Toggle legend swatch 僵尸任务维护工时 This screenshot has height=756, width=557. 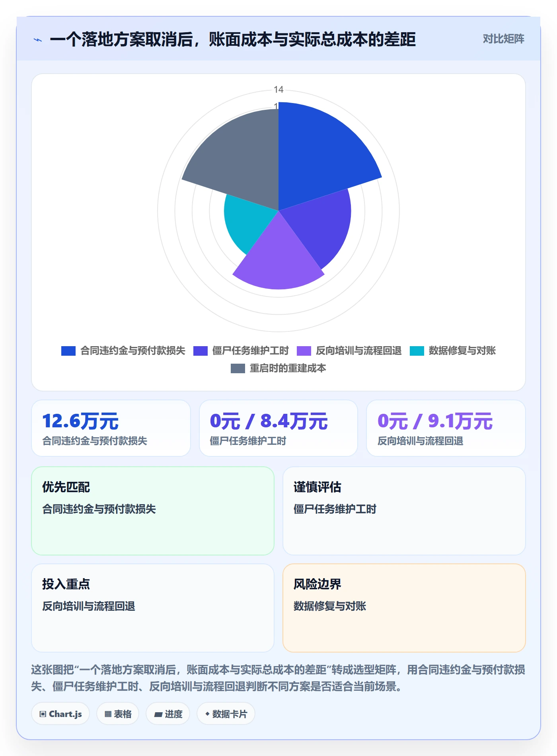201,351
